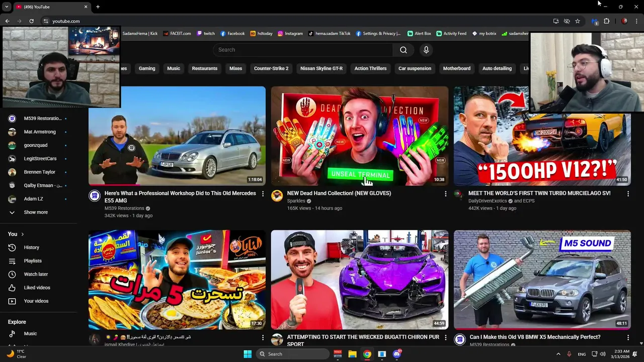Open the Chrome profile avatar
This screenshot has width=644, height=362.
(x=624, y=21)
